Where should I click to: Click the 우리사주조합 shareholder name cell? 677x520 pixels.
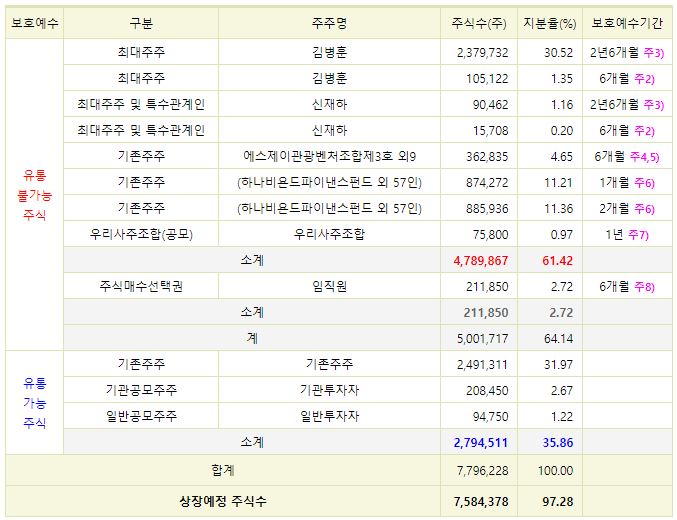pyautogui.click(x=329, y=234)
